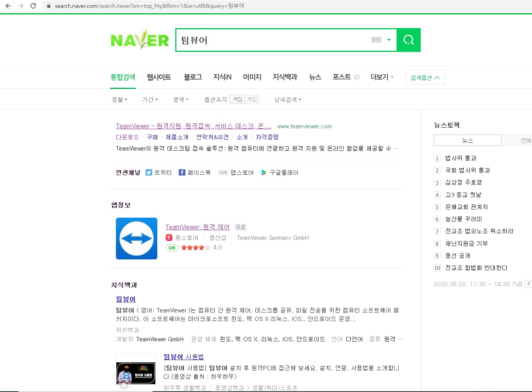
Task: Click the 원스토어 red icon
Action: (169, 238)
